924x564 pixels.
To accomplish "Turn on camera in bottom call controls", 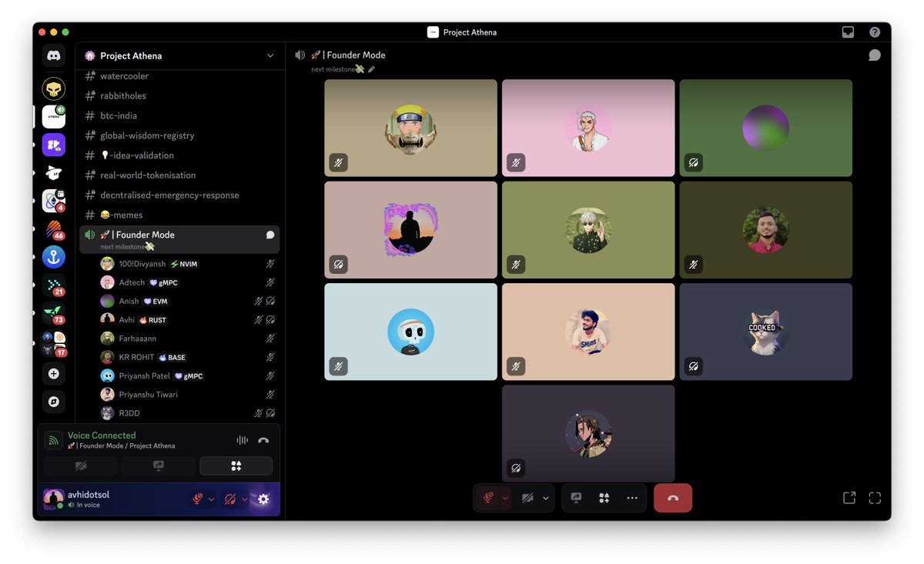I will (527, 498).
